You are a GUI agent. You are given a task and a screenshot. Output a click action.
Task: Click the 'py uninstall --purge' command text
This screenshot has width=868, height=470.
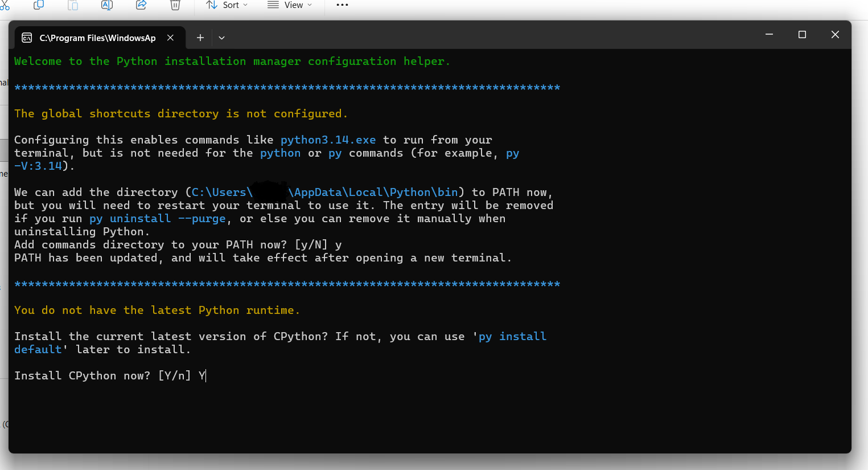click(x=158, y=219)
